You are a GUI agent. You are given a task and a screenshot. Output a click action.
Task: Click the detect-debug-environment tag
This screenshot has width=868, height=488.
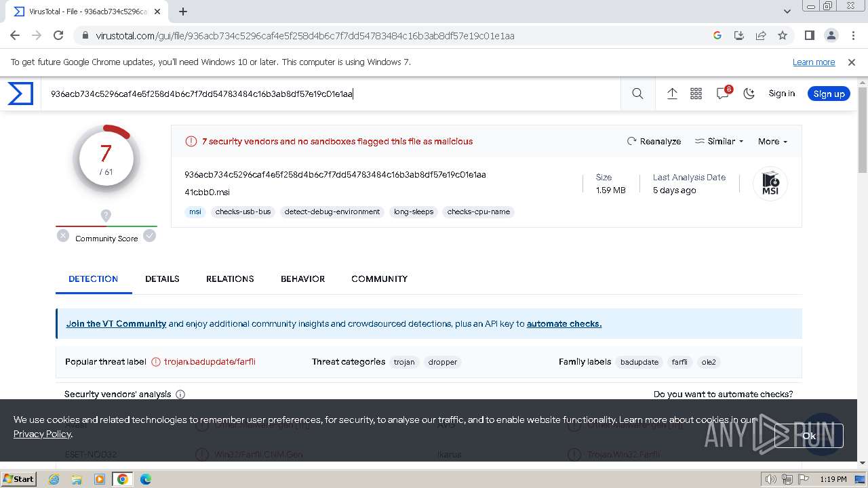[x=332, y=211]
